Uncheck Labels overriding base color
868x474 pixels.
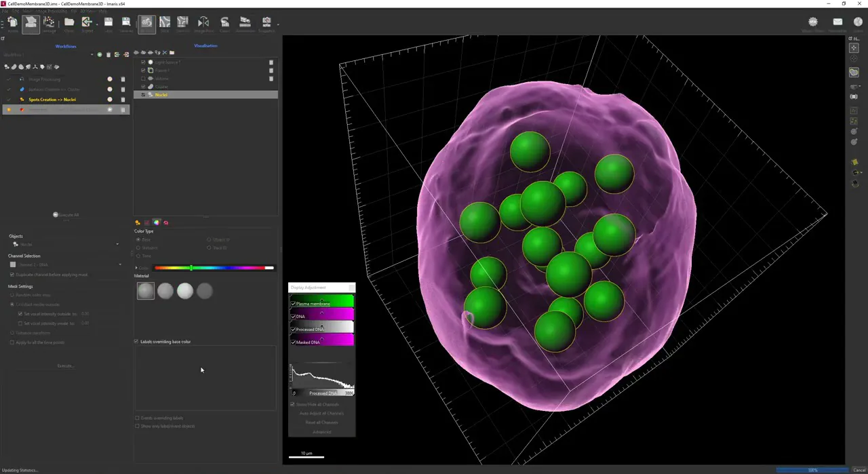pyautogui.click(x=137, y=342)
